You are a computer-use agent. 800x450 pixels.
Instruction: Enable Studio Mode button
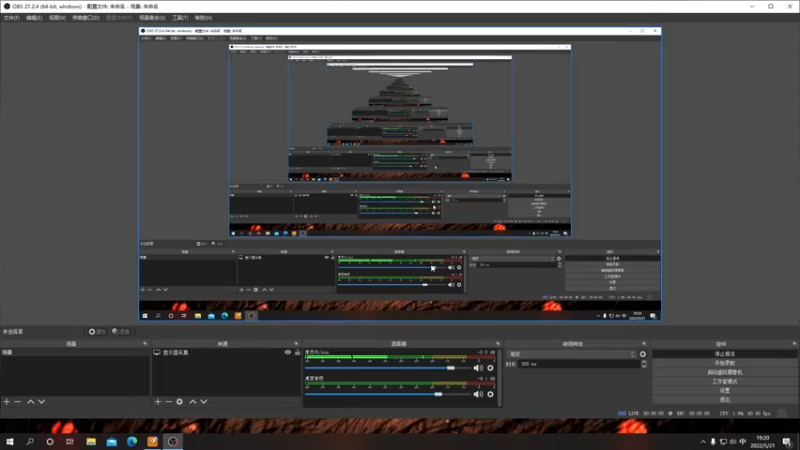[x=724, y=381]
